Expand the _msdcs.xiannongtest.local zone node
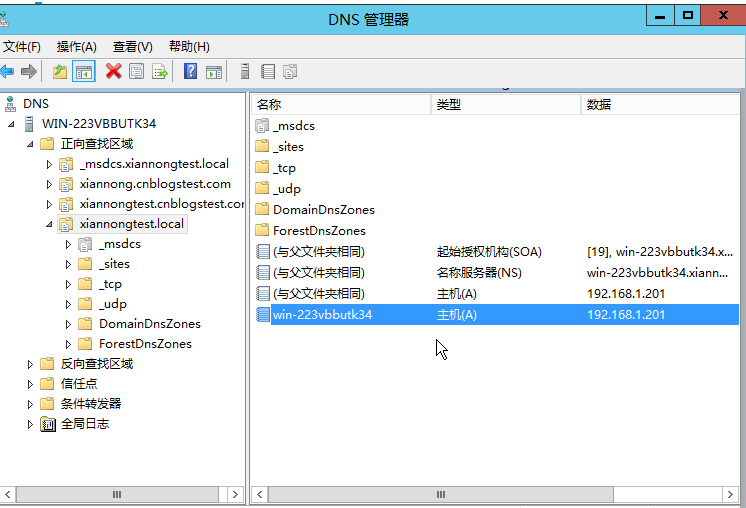The image size is (746, 508). (49, 164)
